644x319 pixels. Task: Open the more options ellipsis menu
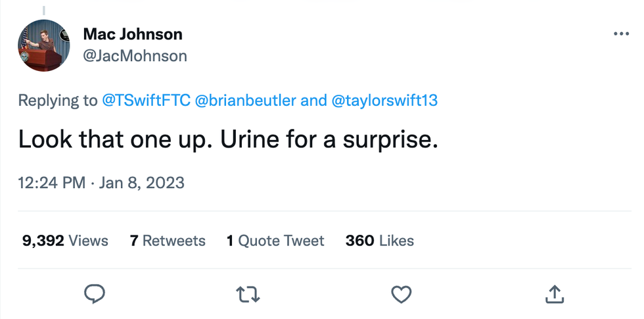620,34
